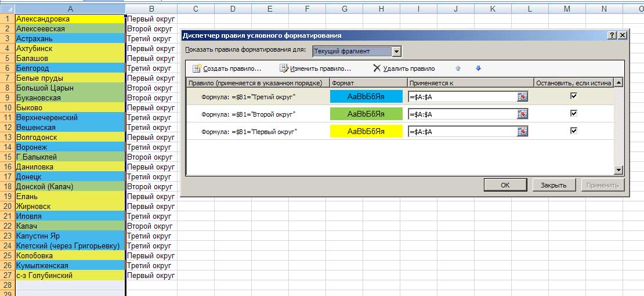644x296 pixels.
Task: Click the range selector icon for Второй округ rule
Action: [x=523, y=114]
